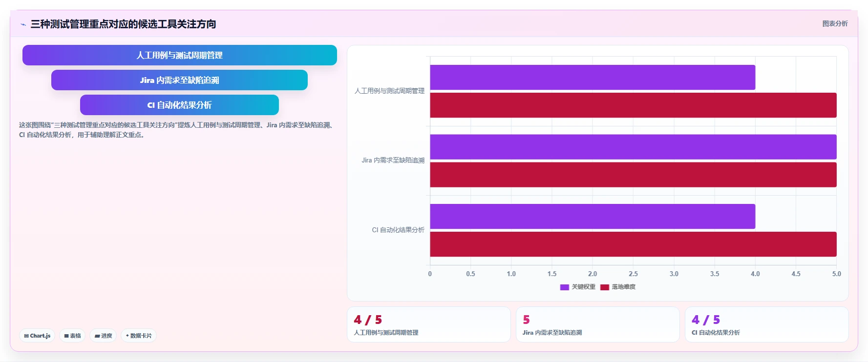Click the 数据卡片 tag chip
This screenshot has width=868, height=362.
(x=139, y=336)
